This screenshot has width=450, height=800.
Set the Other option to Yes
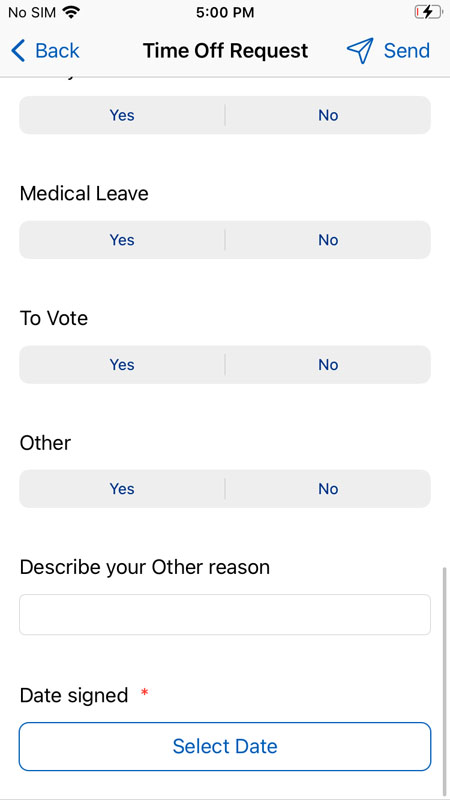click(122, 489)
